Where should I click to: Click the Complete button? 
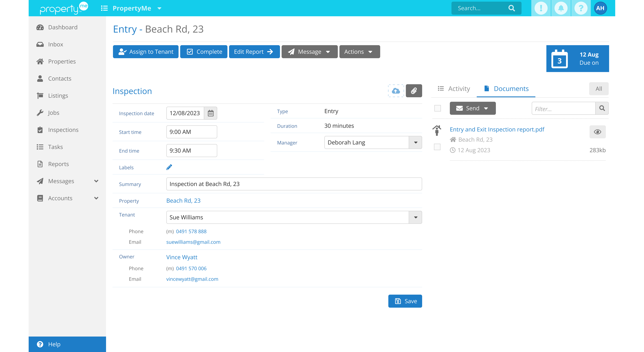click(x=204, y=52)
